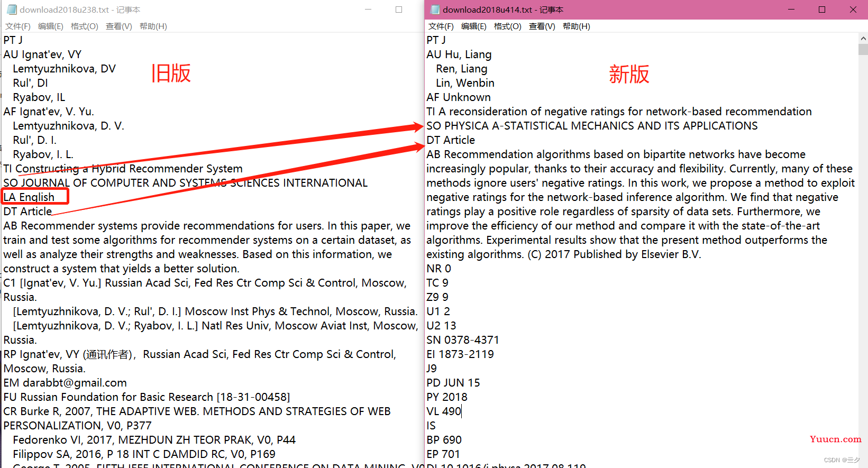
Task: Open 查看(V) menu in download2018u238.txt window
Action: [x=119, y=26]
